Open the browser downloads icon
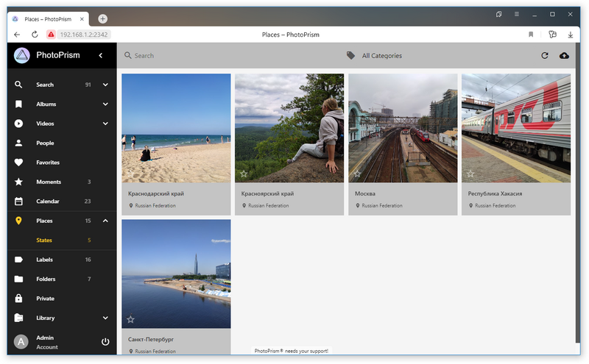Image resolution: width=589 pixels, height=364 pixels. 570,35
